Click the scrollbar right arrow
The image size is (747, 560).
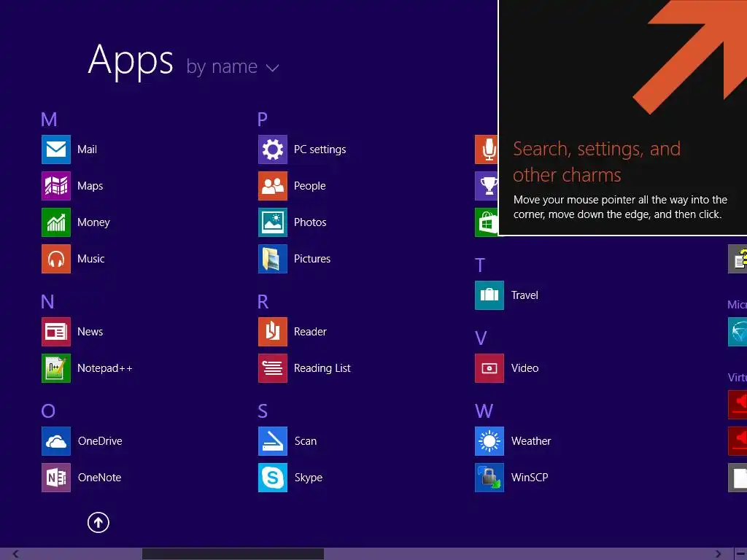pos(718,554)
